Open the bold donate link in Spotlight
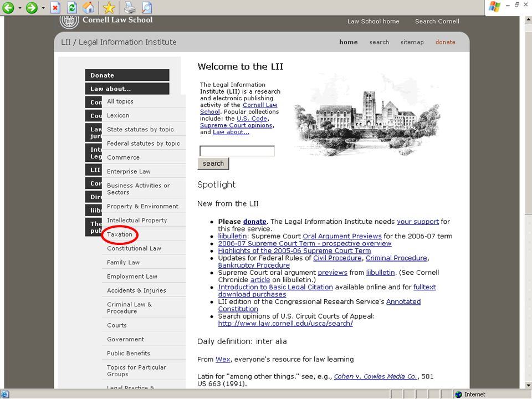The image size is (532, 399). tap(254, 222)
